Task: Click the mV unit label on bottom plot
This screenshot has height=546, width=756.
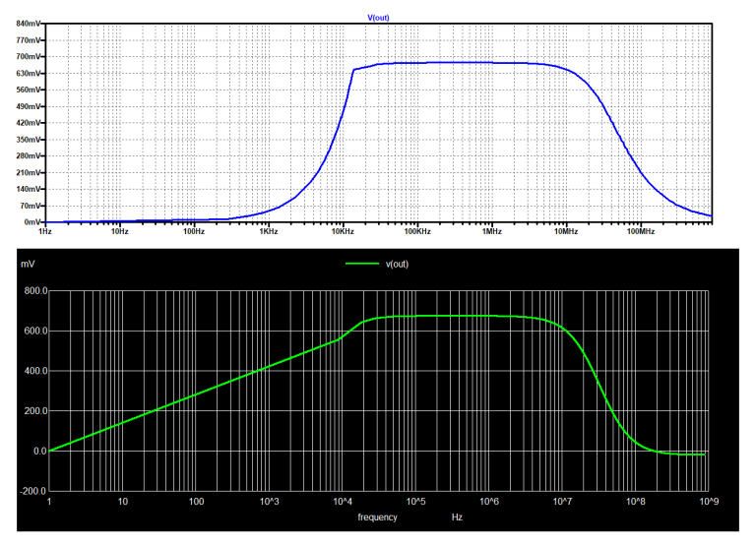Action: click(x=27, y=265)
